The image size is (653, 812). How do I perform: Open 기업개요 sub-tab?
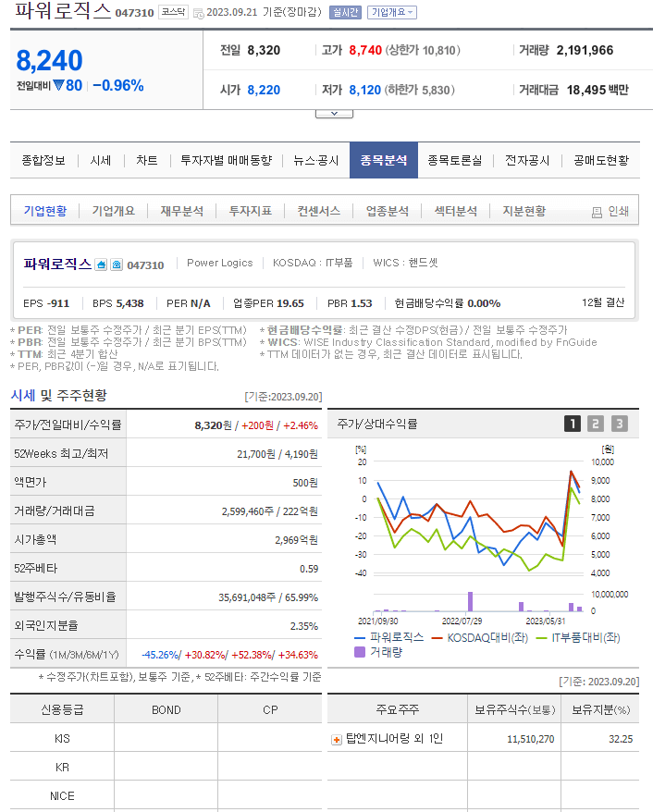[x=114, y=211]
